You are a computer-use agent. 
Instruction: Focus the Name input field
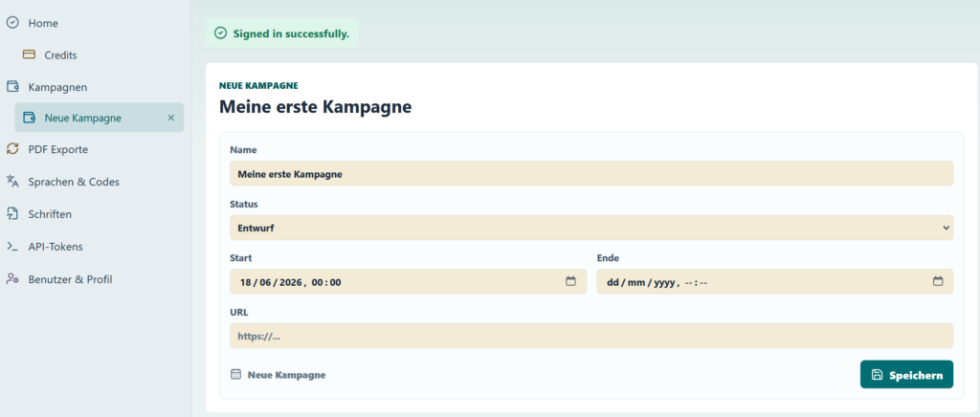click(591, 173)
